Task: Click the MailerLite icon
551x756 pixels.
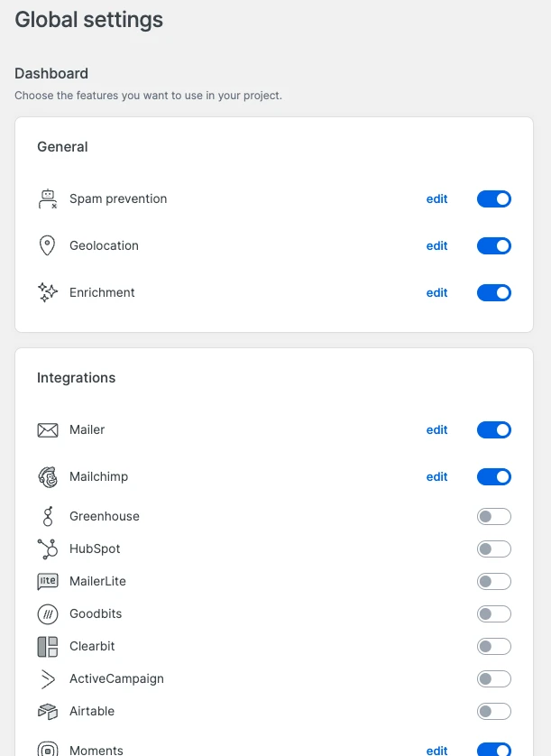Action: point(48,581)
